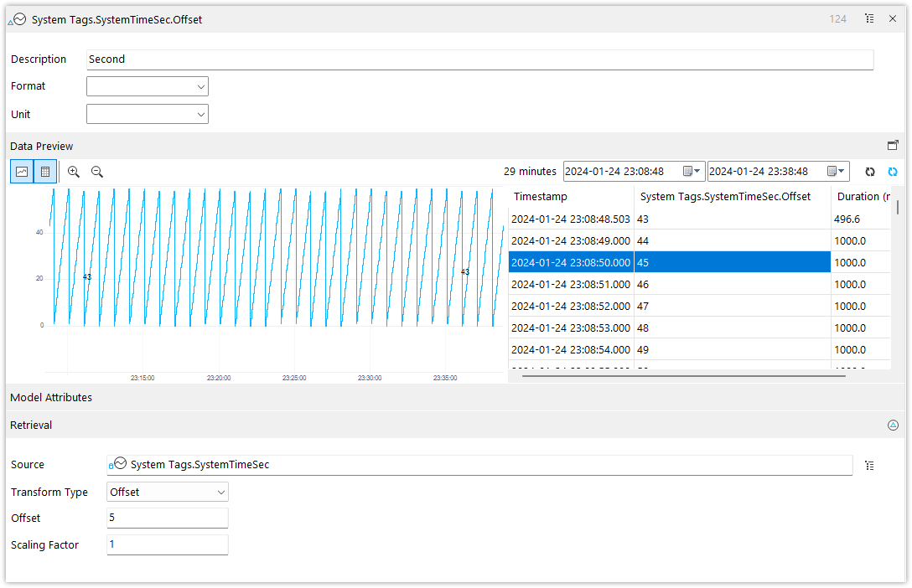Switch to chart view in Data Preview
Image resolution: width=912 pixels, height=588 pixels.
point(21,171)
